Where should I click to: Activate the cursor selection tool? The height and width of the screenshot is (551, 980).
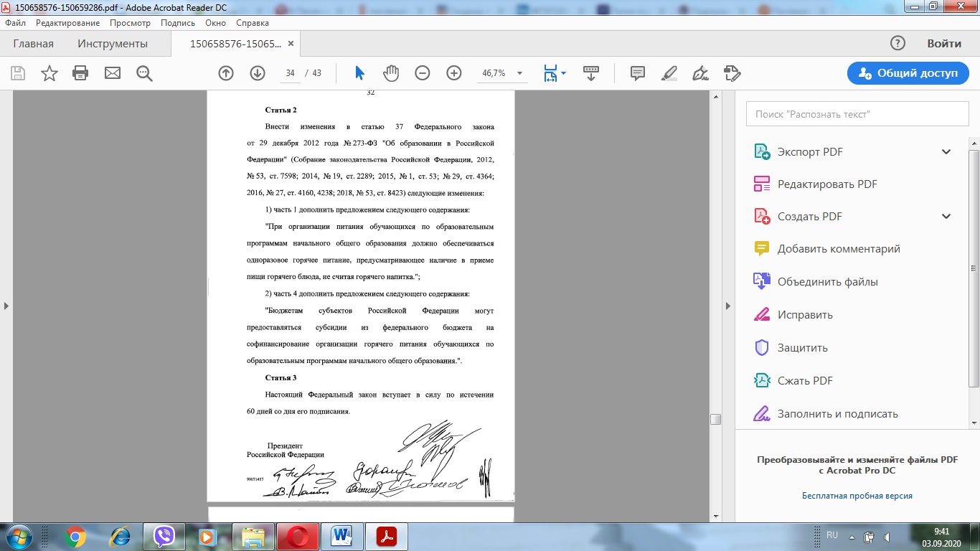359,73
